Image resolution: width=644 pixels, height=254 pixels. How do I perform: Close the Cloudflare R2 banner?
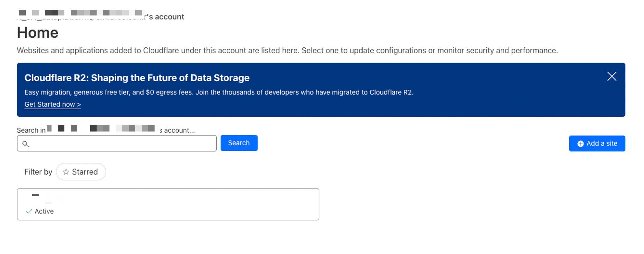pyautogui.click(x=611, y=76)
